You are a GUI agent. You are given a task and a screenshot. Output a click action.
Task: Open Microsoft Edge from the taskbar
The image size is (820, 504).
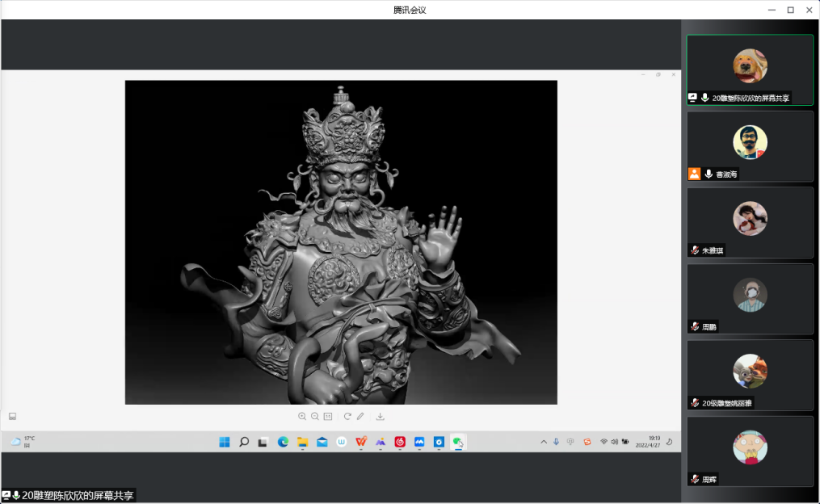pos(283,442)
